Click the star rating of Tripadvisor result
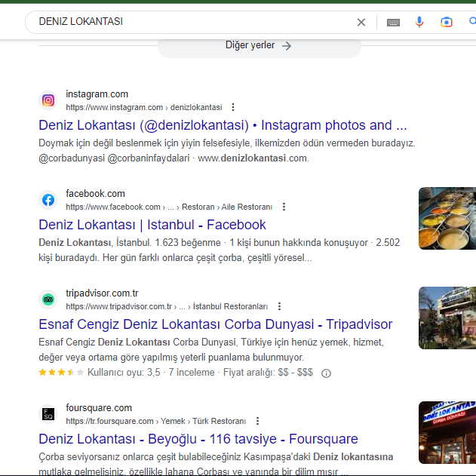The height and width of the screenshot is (476, 476). pos(61,372)
